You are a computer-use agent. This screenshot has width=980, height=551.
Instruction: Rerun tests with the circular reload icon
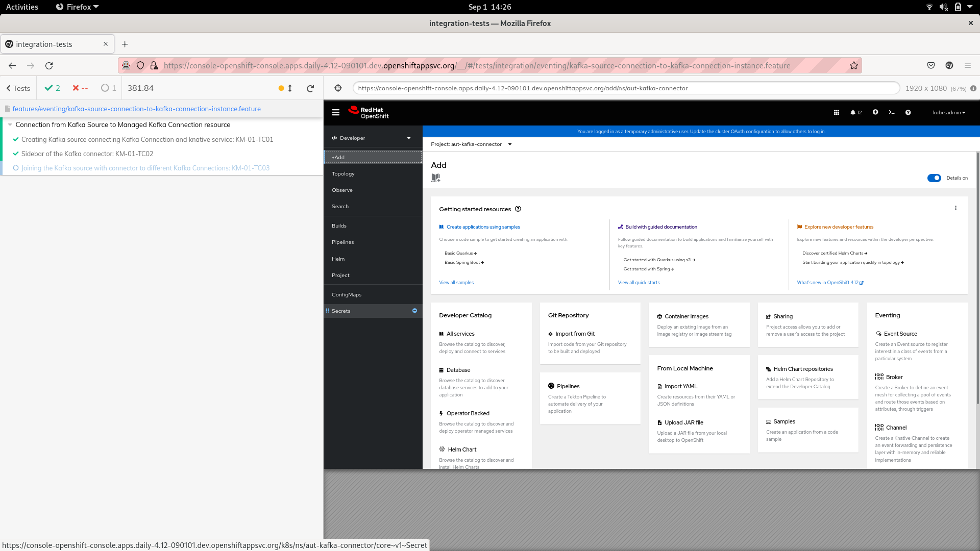tap(310, 88)
